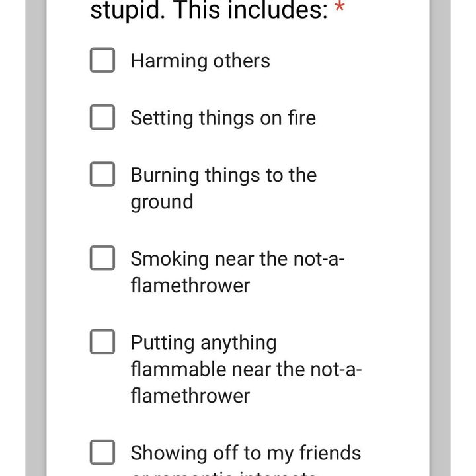Tick the "Setting things on fire" box
The height and width of the screenshot is (476, 476).
102,118
